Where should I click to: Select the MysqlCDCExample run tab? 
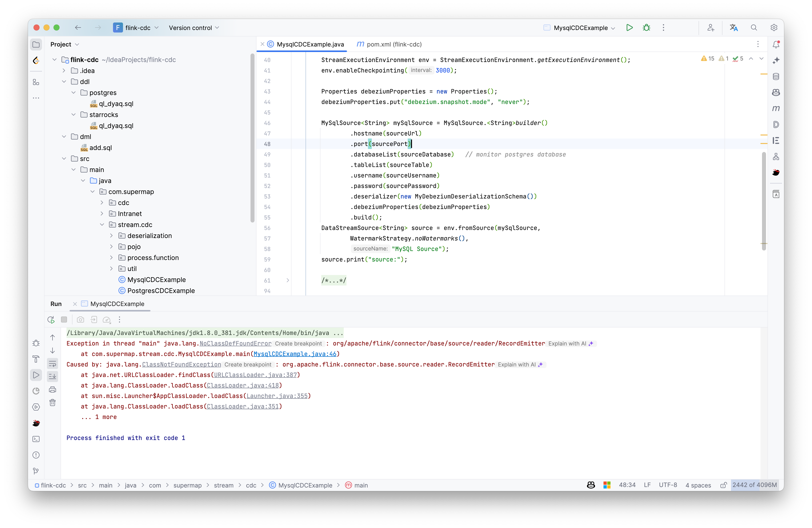click(x=113, y=304)
